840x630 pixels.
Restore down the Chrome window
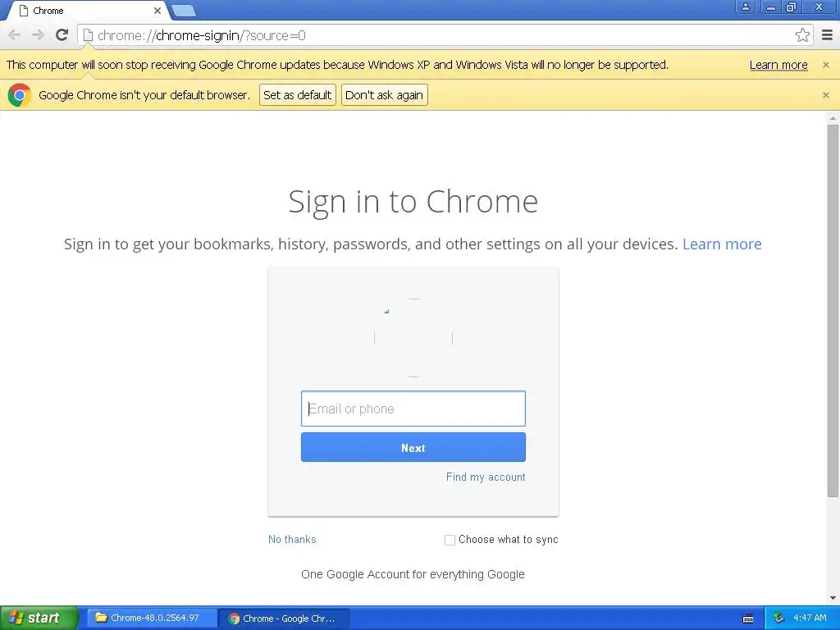792,7
